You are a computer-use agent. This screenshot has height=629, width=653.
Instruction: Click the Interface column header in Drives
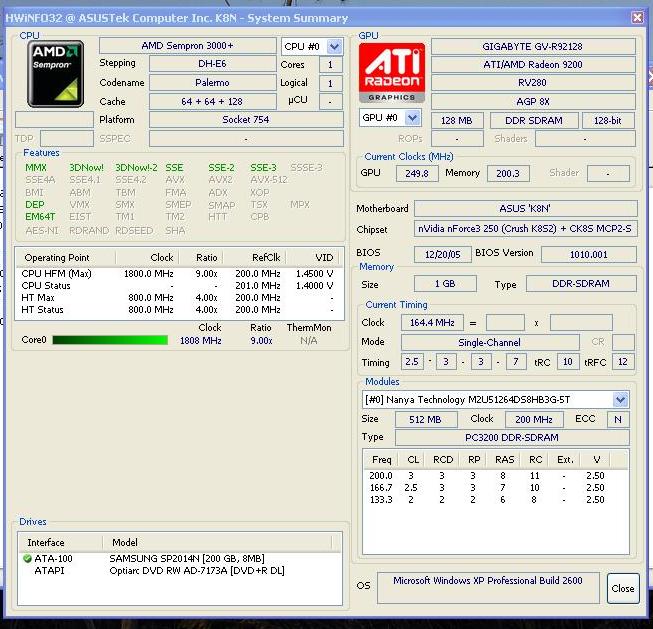pyautogui.click(x=61, y=542)
